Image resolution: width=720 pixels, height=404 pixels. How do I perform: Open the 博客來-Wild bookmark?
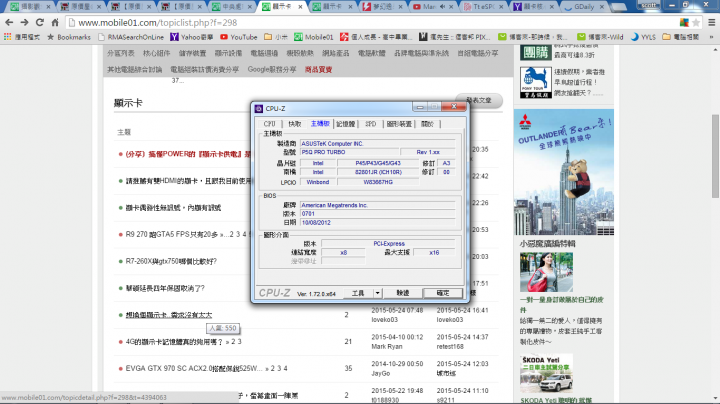(x=600, y=37)
